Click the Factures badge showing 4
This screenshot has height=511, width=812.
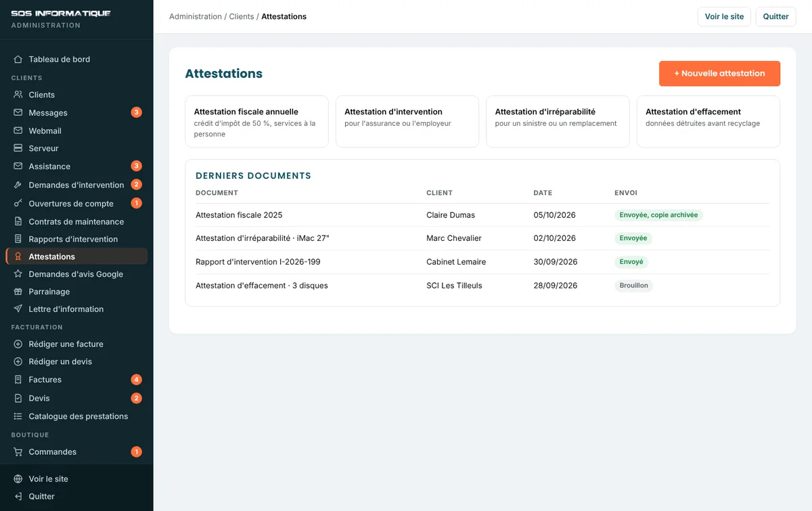pyautogui.click(x=136, y=380)
